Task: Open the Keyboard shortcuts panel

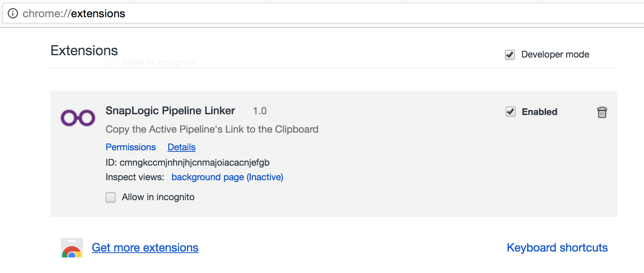Action: [x=557, y=248]
